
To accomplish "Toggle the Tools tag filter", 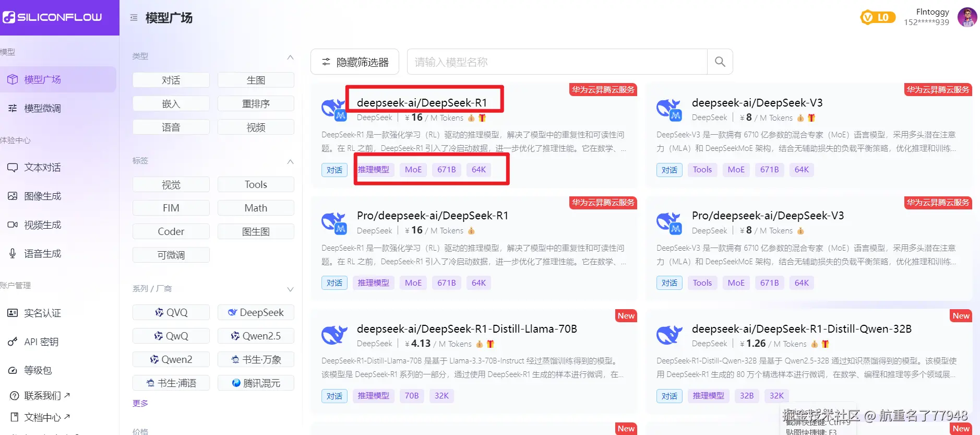I will pyautogui.click(x=256, y=185).
